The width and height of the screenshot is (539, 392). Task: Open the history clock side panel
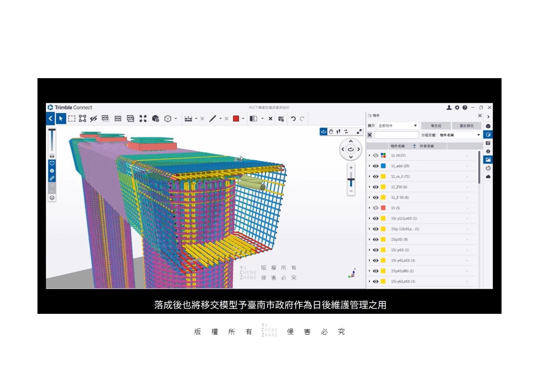point(488,168)
